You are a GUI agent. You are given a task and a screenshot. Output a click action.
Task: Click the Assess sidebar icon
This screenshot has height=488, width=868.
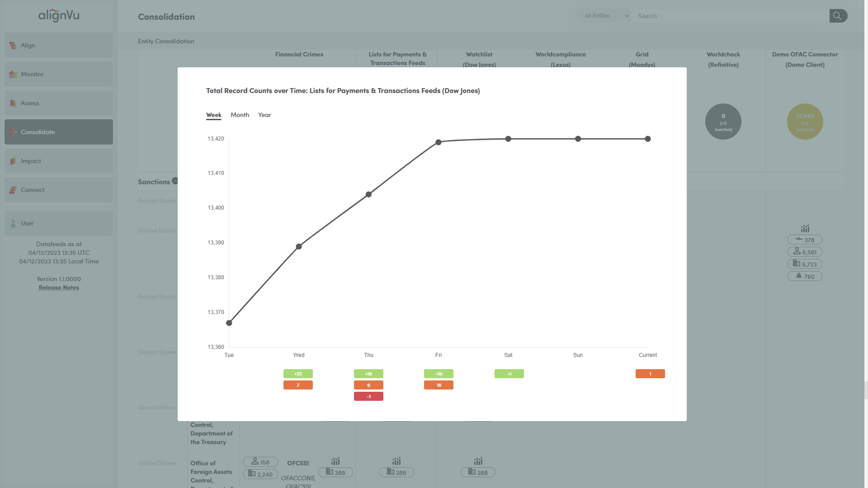tap(13, 103)
